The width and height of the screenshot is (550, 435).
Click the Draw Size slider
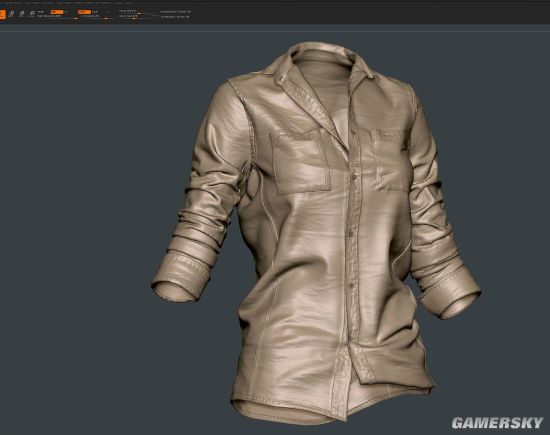pos(136,16)
